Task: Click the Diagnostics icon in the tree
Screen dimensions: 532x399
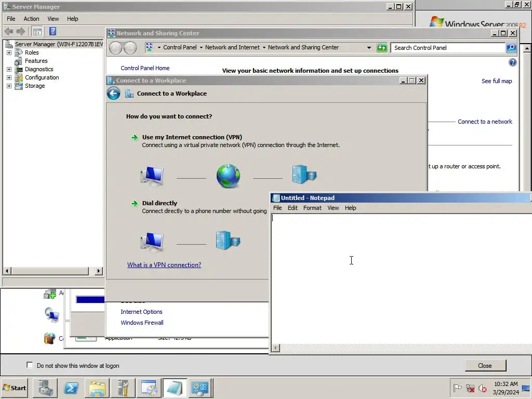Action: tap(19, 69)
